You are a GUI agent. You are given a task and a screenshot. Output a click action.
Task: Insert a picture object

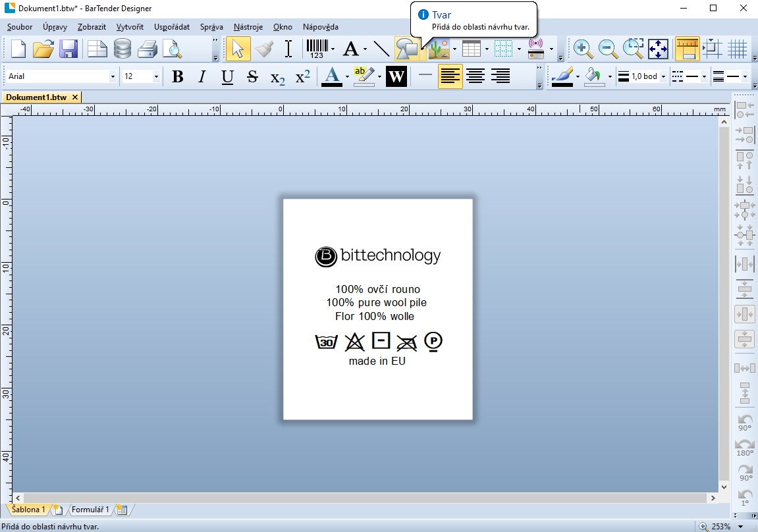coord(439,49)
